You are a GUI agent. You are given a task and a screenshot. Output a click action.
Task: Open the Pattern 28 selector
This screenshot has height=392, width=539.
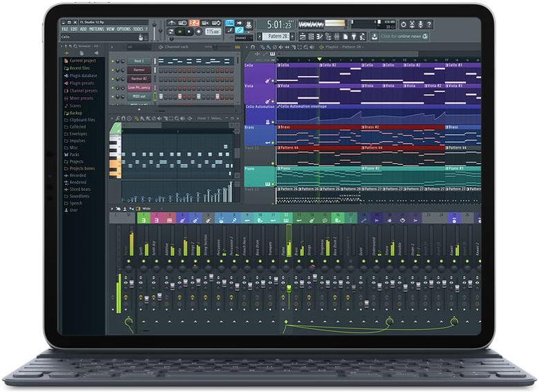[x=277, y=36]
